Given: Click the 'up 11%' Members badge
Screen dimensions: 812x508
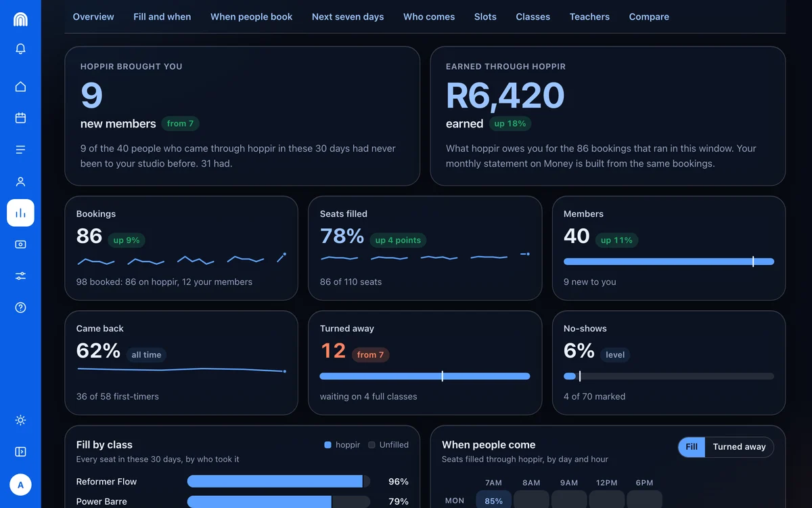Looking at the screenshot, I should point(616,240).
